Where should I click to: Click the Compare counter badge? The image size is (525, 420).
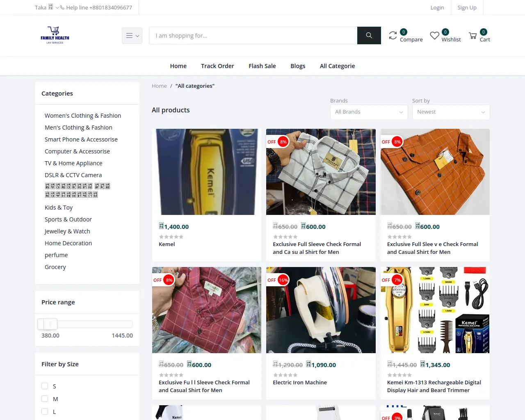[404, 32]
